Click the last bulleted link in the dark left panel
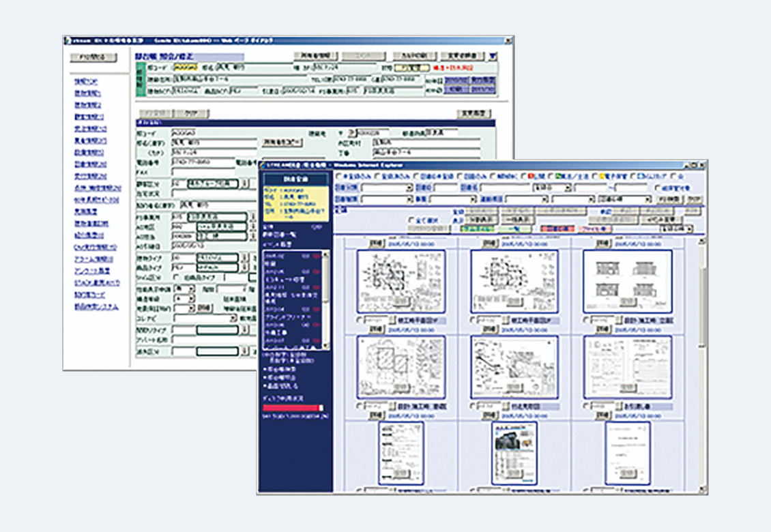The height and width of the screenshot is (532, 771). tap(282, 386)
